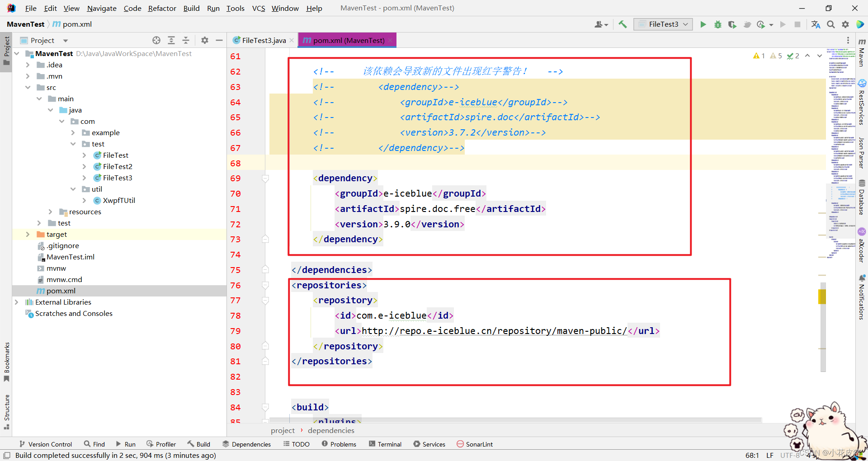Open the Refactor menu
The width and height of the screenshot is (868, 461).
coord(162,8)
